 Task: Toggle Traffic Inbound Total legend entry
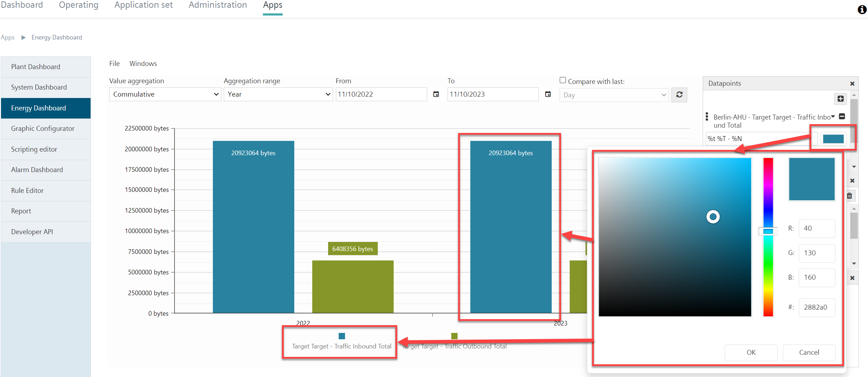coord(341,341)
